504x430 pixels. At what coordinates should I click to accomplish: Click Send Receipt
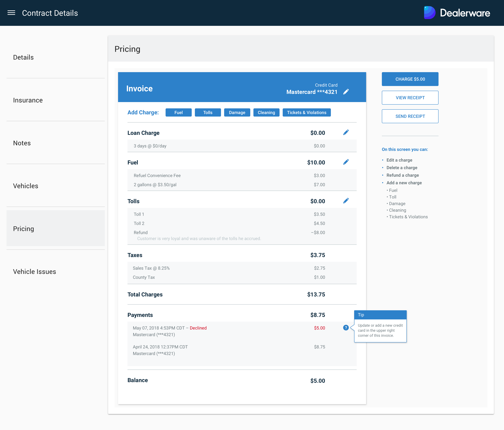(410, 116)
